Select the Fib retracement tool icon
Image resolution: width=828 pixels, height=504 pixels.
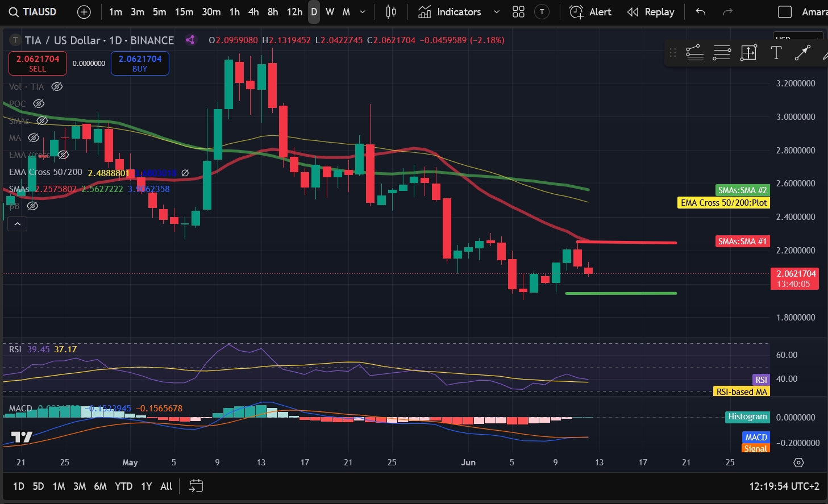pos(694,53)
